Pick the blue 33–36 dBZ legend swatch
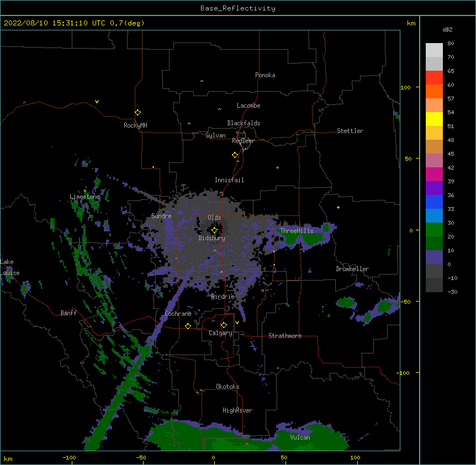This screenshot has width=476, height=465. coord(434,202)
